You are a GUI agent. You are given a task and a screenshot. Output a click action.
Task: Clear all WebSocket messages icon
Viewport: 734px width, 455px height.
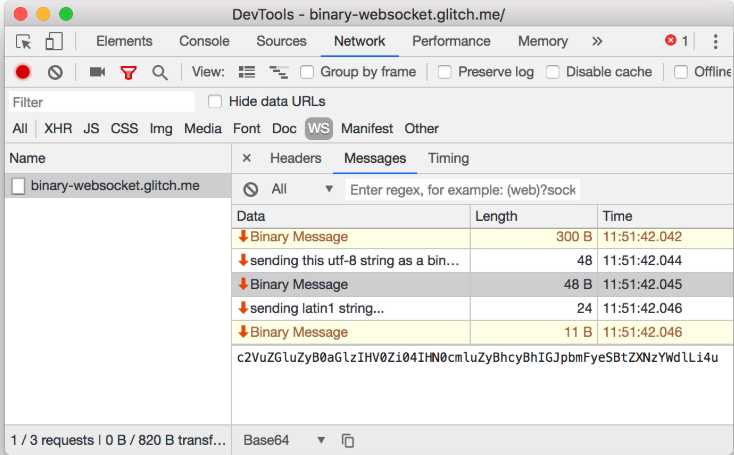pyautogui.click(x=250, y=189)
